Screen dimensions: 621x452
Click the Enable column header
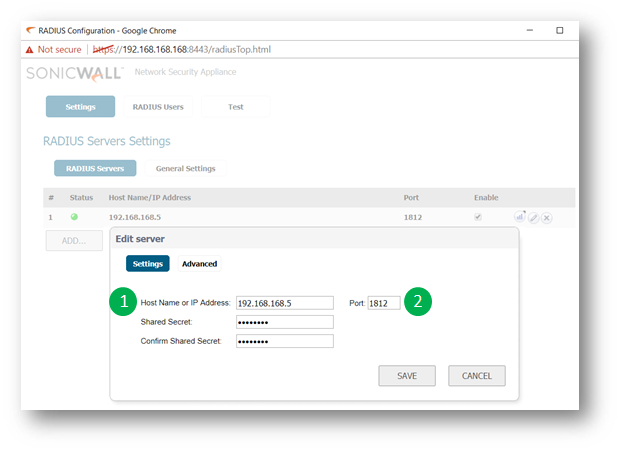pos(486,197)
